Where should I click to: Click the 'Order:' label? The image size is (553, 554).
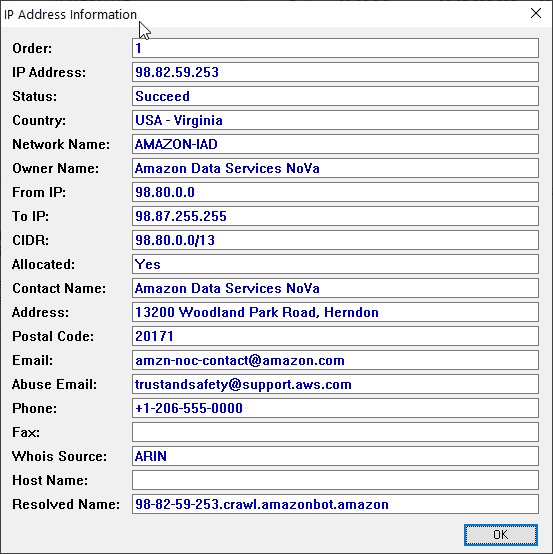coord(32,48)
